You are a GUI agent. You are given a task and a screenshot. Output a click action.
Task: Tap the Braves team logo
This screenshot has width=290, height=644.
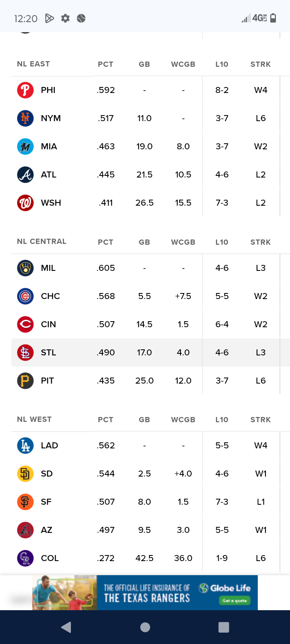click(25, 175)
